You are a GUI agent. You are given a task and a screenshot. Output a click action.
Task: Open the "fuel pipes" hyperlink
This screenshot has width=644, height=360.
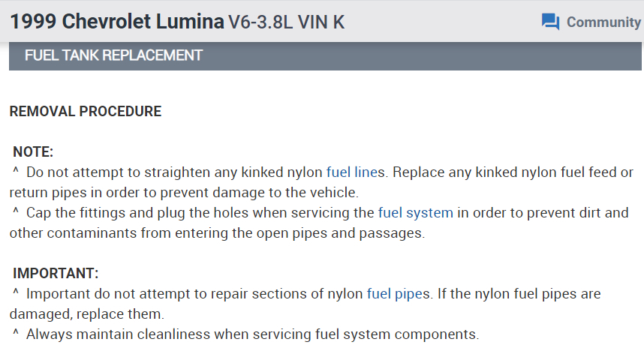tap(399, 293)
